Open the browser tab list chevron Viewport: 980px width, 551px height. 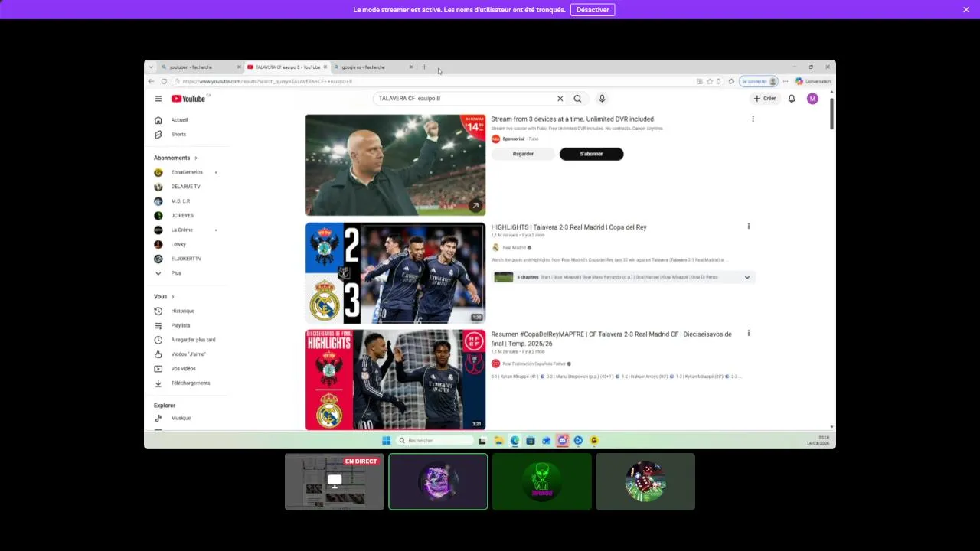pyautogui.click(x=151, y=67)
